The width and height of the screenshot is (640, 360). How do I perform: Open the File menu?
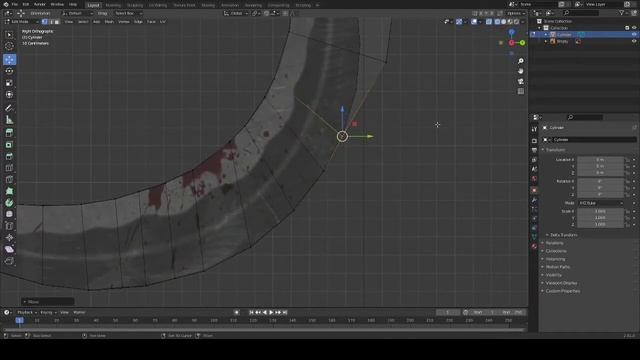coord(14,4)
